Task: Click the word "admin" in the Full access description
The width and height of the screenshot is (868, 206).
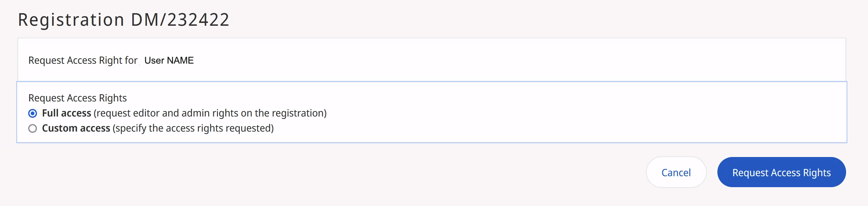Action: [x=195, y=113]
